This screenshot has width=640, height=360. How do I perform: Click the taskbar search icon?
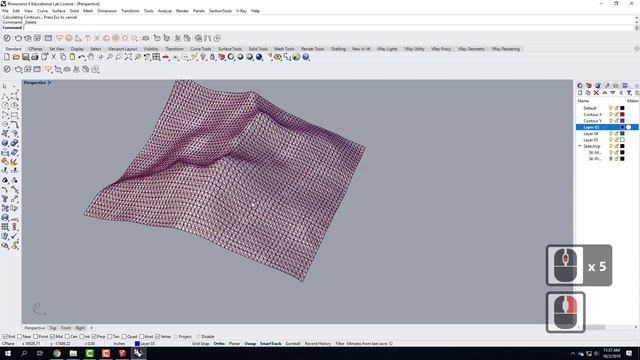coord(24,353)
